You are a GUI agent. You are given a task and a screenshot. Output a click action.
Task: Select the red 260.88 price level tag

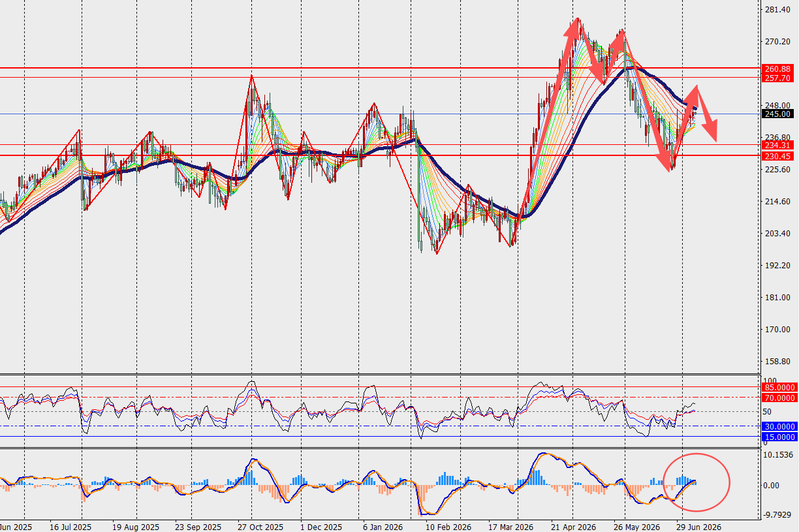click(778, 69)
